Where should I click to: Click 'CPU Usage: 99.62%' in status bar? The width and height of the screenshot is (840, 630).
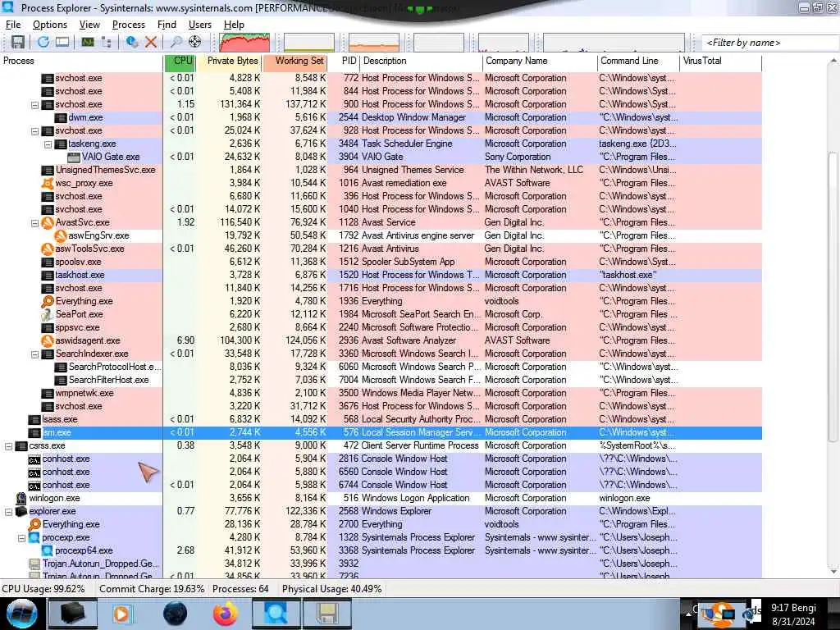43,589
